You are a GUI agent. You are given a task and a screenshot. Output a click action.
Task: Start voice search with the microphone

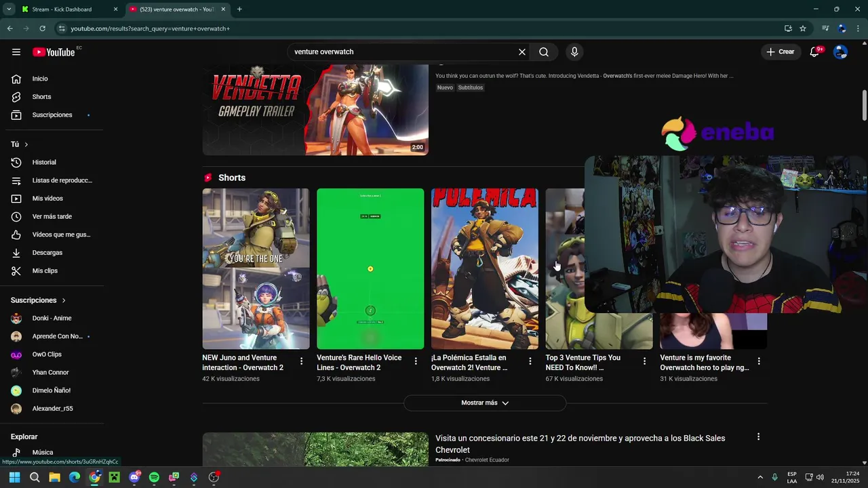pos(574,52)
